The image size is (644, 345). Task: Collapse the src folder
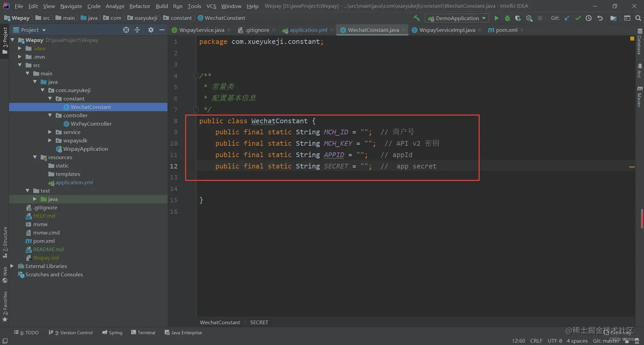(x=20, y=65)
